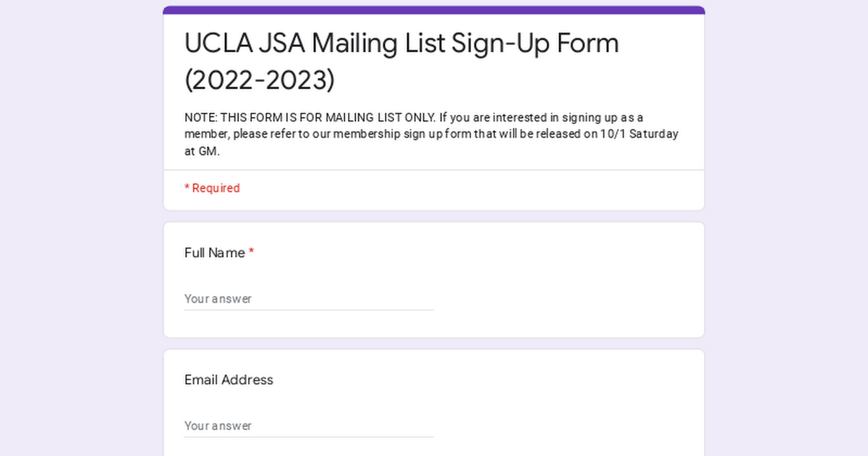Click the Email Address answer field
868x456 pixels.
pyautogui.click(x=304, y=426)
